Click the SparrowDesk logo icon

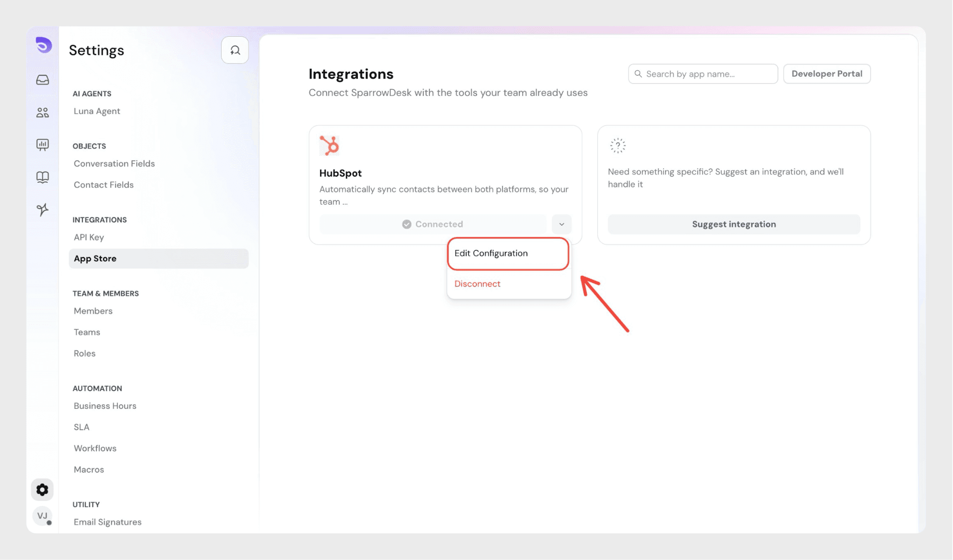pyautogui.click(x=43, y=45)
